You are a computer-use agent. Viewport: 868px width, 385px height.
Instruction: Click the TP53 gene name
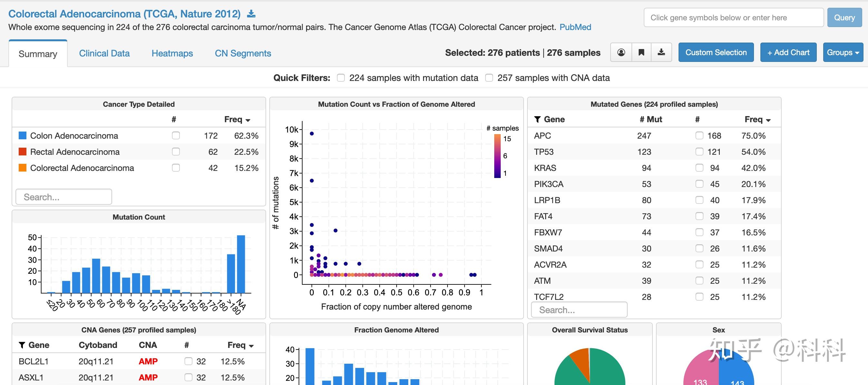tap(544, 152)
